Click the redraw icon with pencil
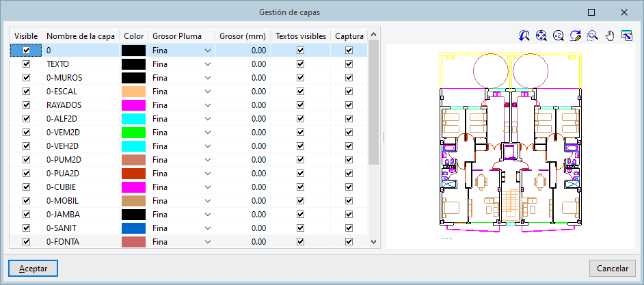The image size is (644, 285). click(x=576, y=36)
